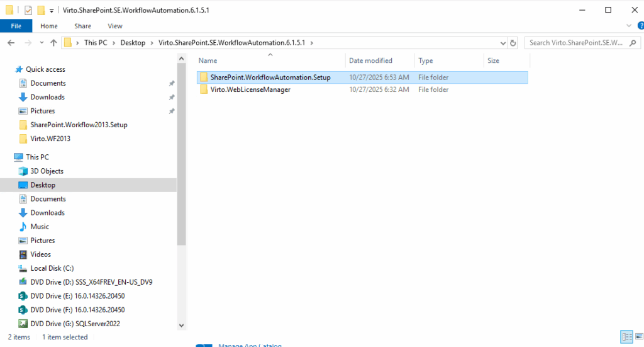Sort by the Name column header
Image resolution: width=644 pixels, height=347 pixels.
point(208,60)
